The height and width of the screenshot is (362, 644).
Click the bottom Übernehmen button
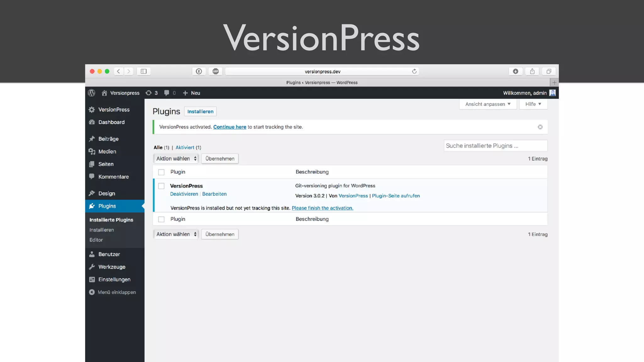(x=220, y=234)
